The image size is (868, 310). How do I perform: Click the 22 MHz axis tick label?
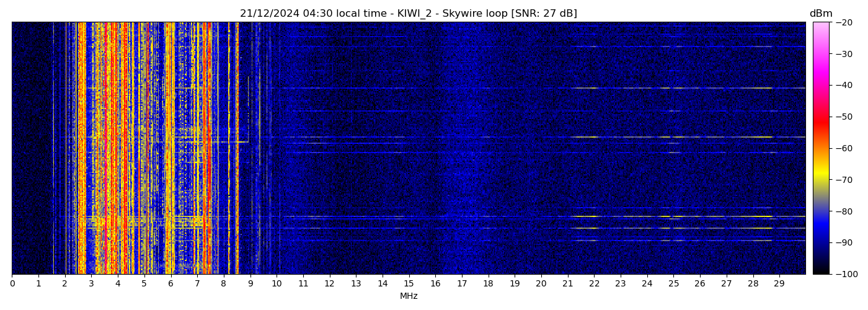(594, 284)
